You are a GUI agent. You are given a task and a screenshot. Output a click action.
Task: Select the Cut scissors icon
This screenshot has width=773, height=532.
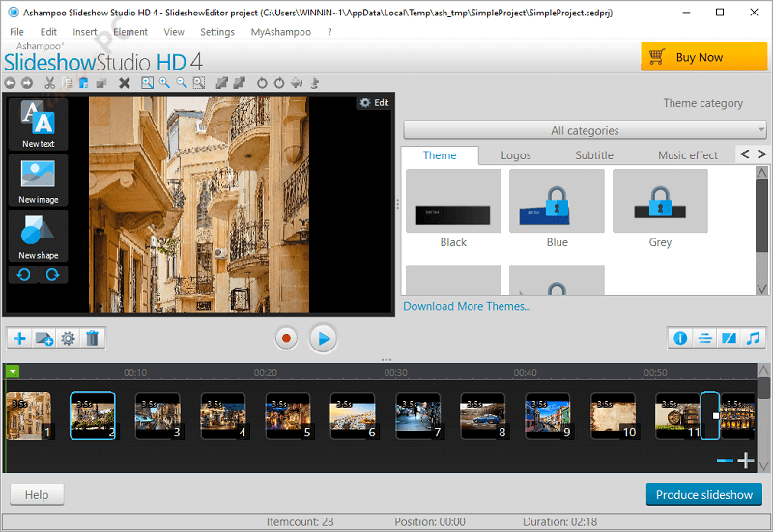[x=50, y=83]
